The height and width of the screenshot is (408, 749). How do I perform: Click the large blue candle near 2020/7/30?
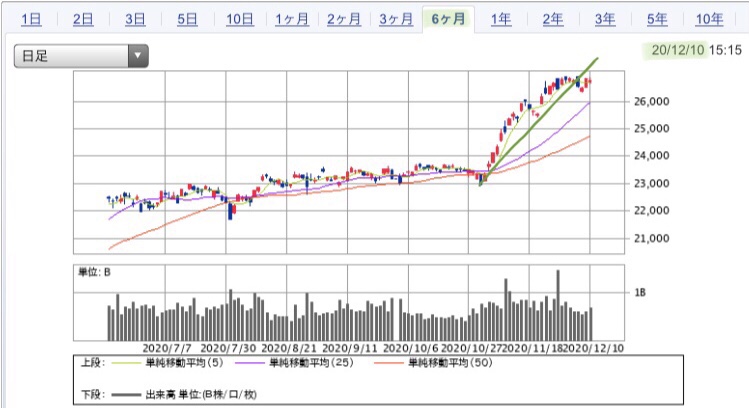tap(230, 211)
